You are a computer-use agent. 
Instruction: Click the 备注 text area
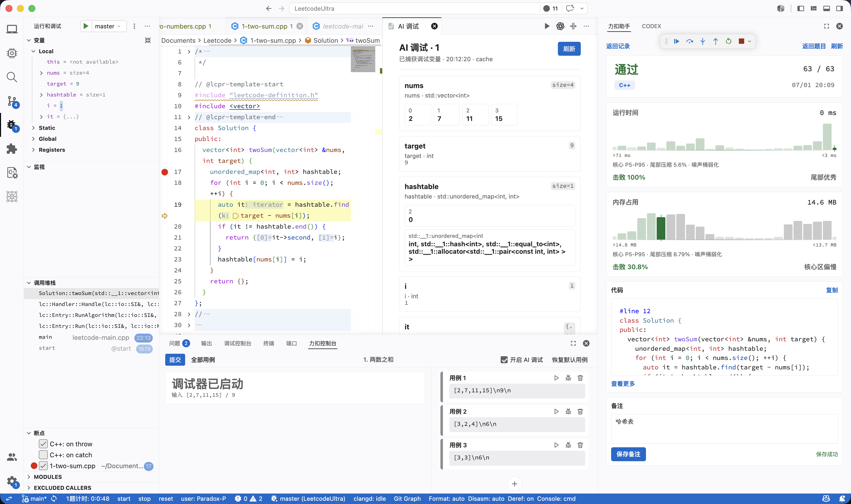point(724,429)
